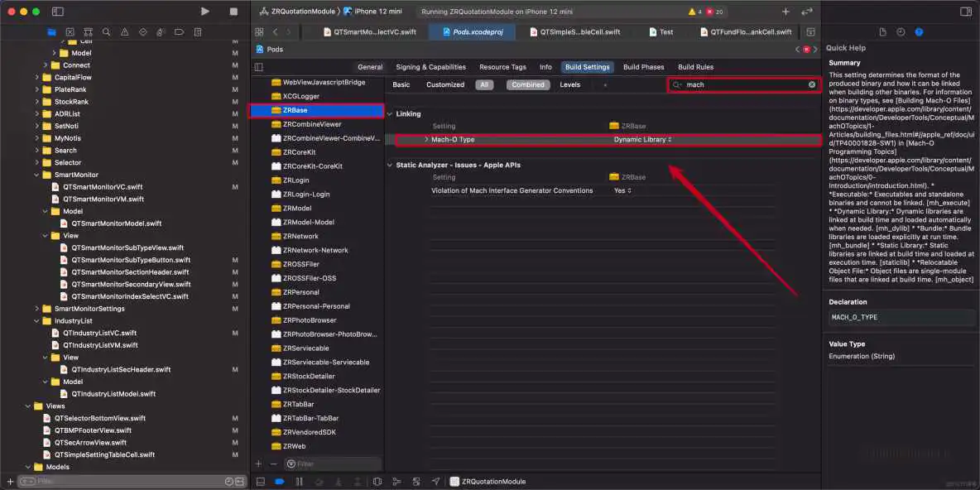Expand the CapitalFlow folder
This screenshot has width=980, height=490.
point(37,78)
